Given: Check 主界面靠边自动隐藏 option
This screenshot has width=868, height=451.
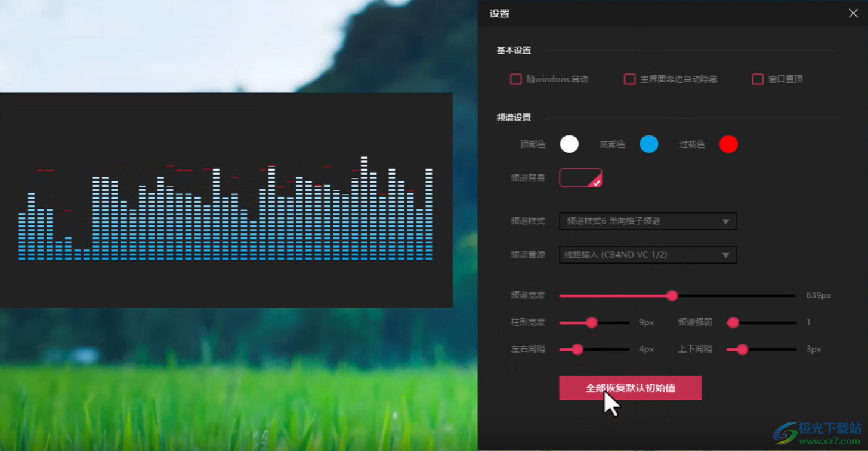Looking at the screenshot, I should [x=629, y=79].
